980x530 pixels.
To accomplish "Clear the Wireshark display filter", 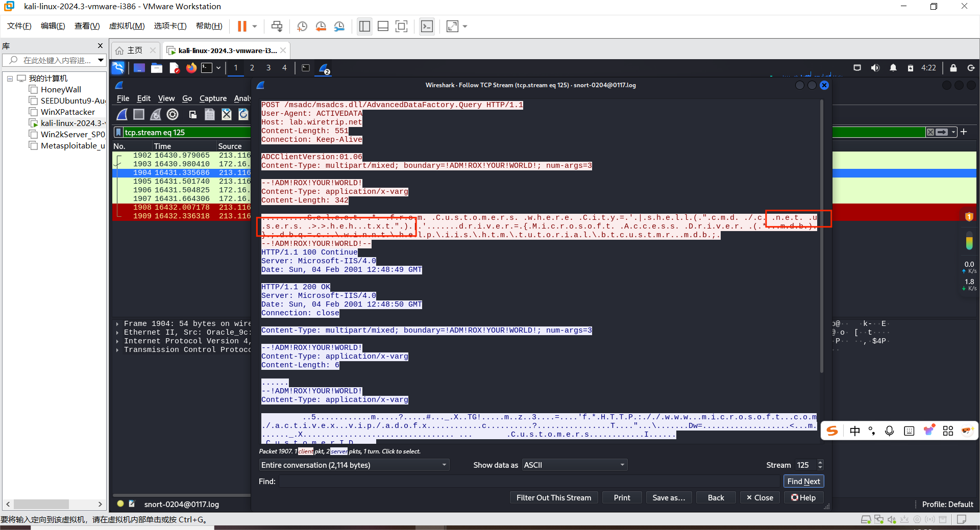I will click(930, 132).
